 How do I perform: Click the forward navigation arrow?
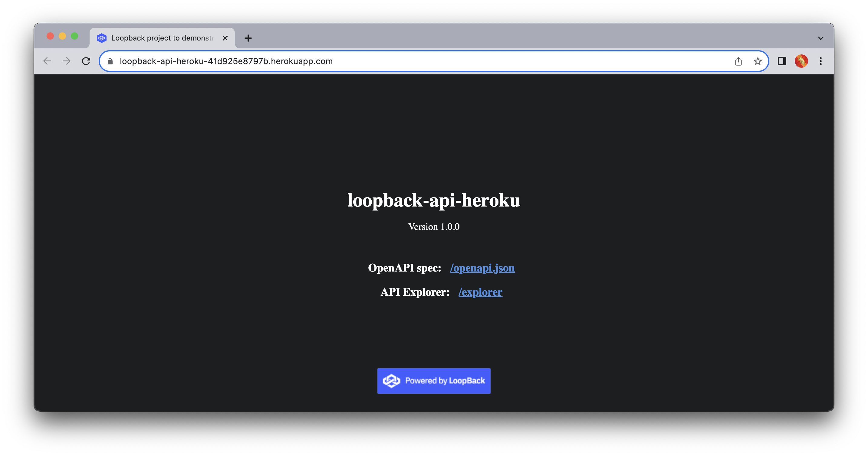67,61
